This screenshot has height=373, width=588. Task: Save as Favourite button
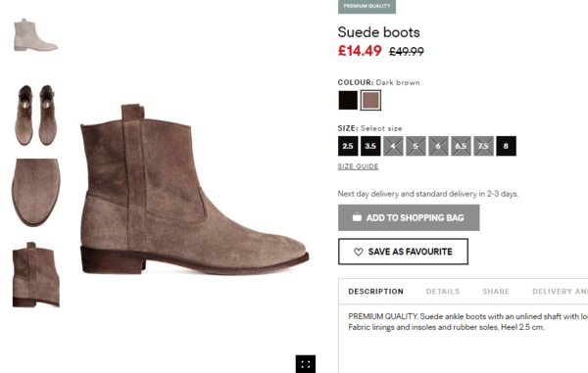[403, 252]
